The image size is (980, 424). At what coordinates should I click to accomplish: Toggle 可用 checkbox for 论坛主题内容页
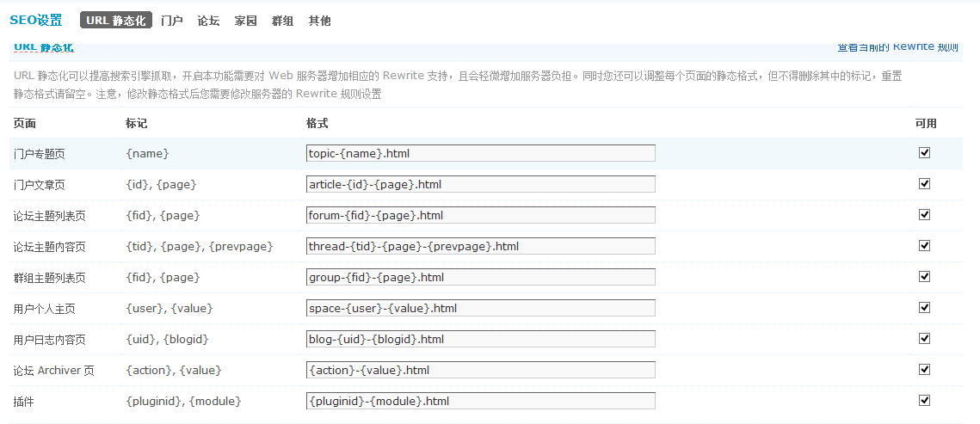pyautogui.click(x=925, y=245)
